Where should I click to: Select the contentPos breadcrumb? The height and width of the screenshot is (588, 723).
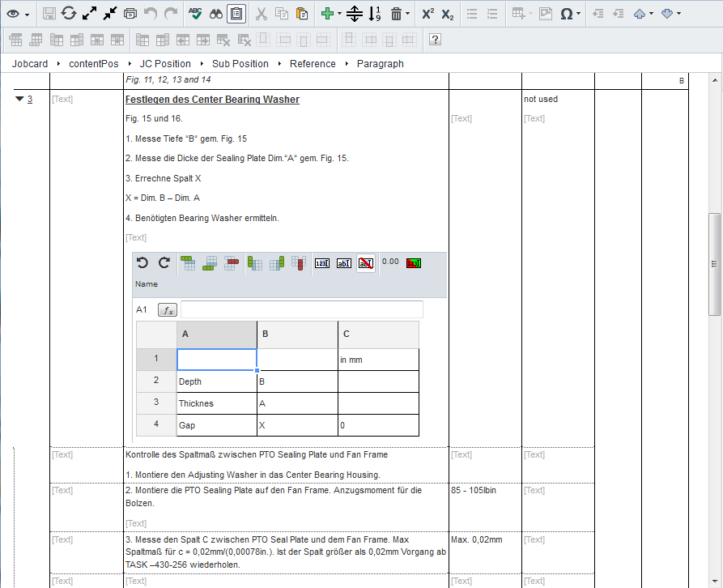[x=94, y=64]
